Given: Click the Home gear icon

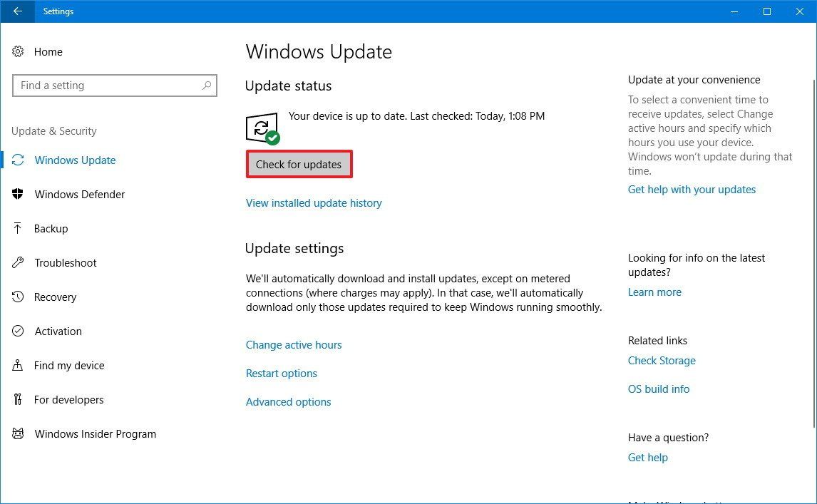Looking at the screenshot, I should (x=18, y=51).
